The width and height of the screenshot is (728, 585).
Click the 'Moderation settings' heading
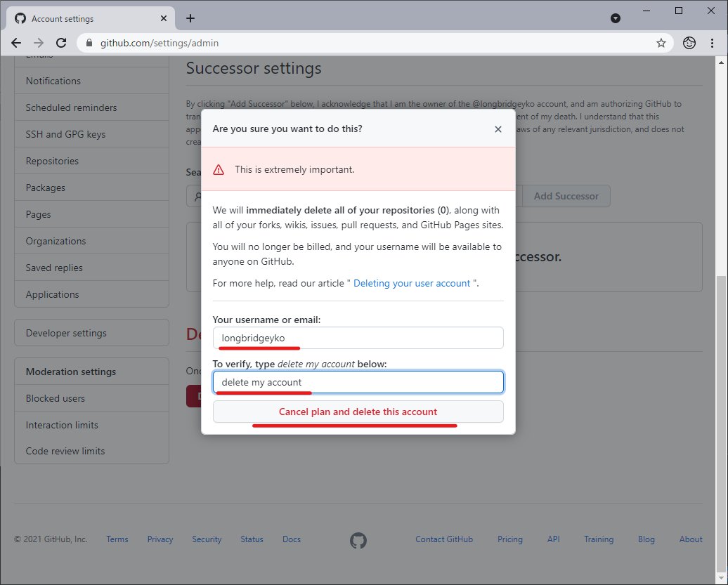click(71, 372)
